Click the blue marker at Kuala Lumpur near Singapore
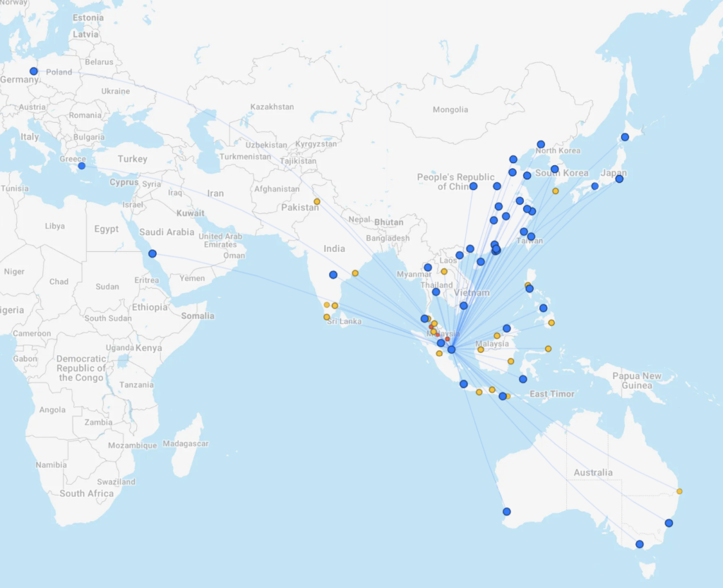The width and height of the screenshot is (723, 588). 441,343
